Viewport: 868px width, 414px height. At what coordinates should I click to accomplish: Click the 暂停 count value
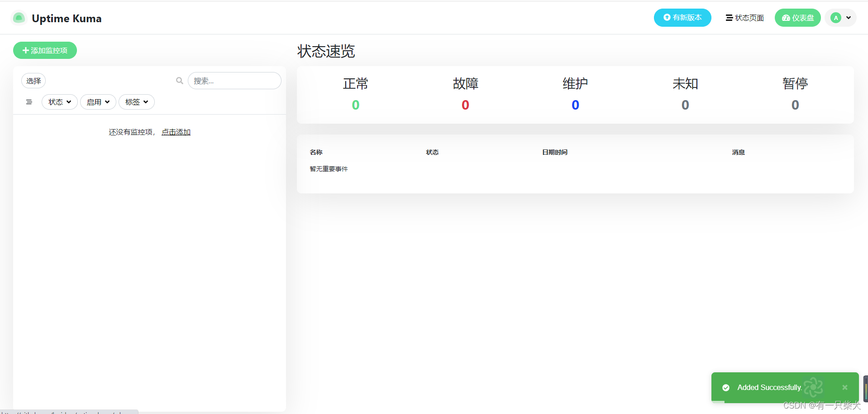tap(795, 105)
